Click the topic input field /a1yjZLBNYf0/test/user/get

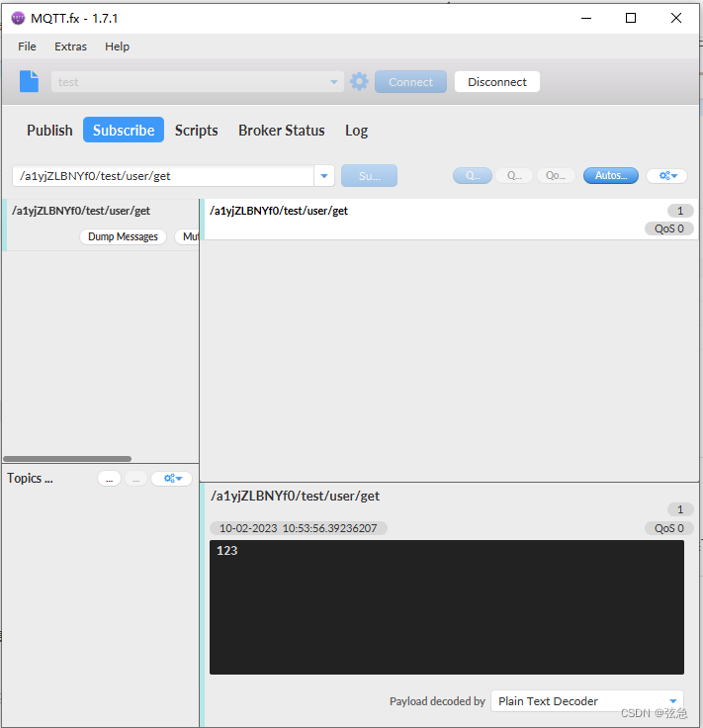pyautogui.click(x=163, y=176)
